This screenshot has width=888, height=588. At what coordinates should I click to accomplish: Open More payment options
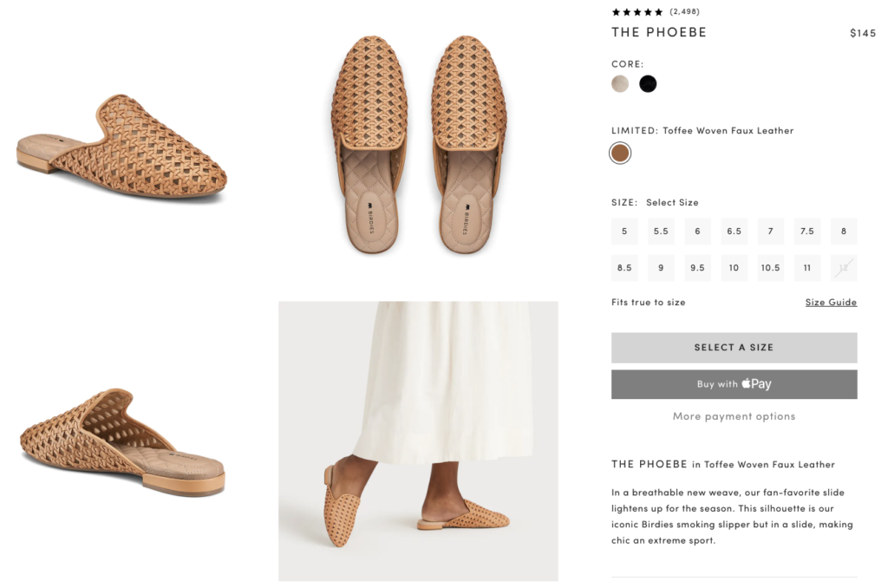734,416
